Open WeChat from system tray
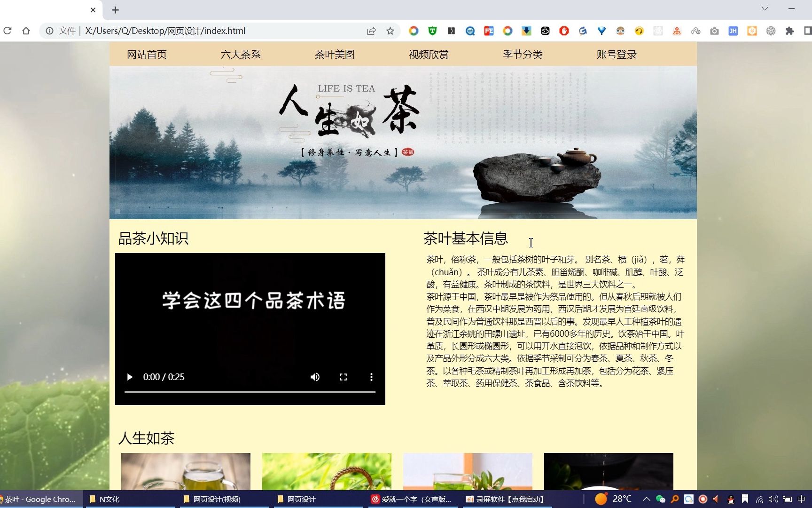The height and width of the screenshot is (508, 812). click(x=660, y=499)
